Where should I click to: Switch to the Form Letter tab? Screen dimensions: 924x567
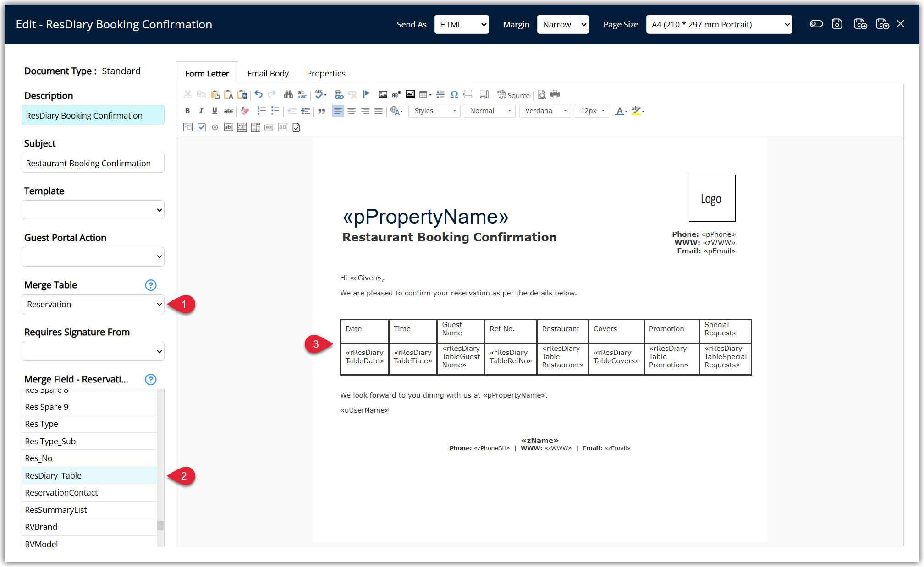click(207, 73)
